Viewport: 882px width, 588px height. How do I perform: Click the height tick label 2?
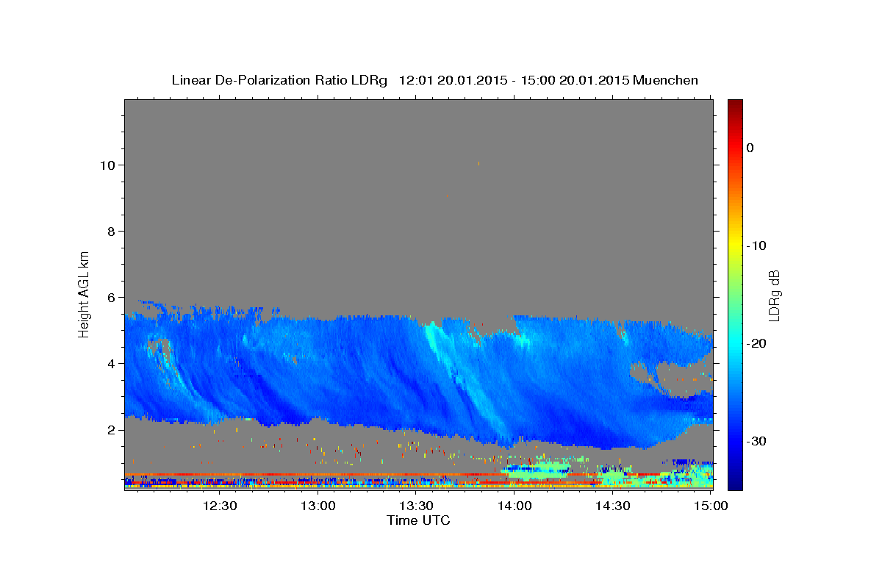click(x=112, y=430)
